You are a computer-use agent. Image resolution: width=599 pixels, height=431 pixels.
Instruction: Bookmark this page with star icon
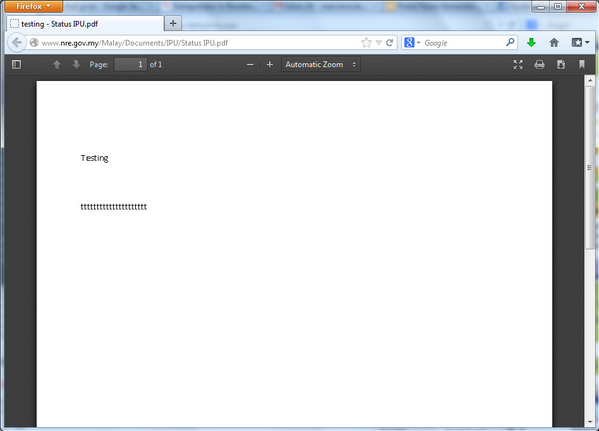point(366,43)
